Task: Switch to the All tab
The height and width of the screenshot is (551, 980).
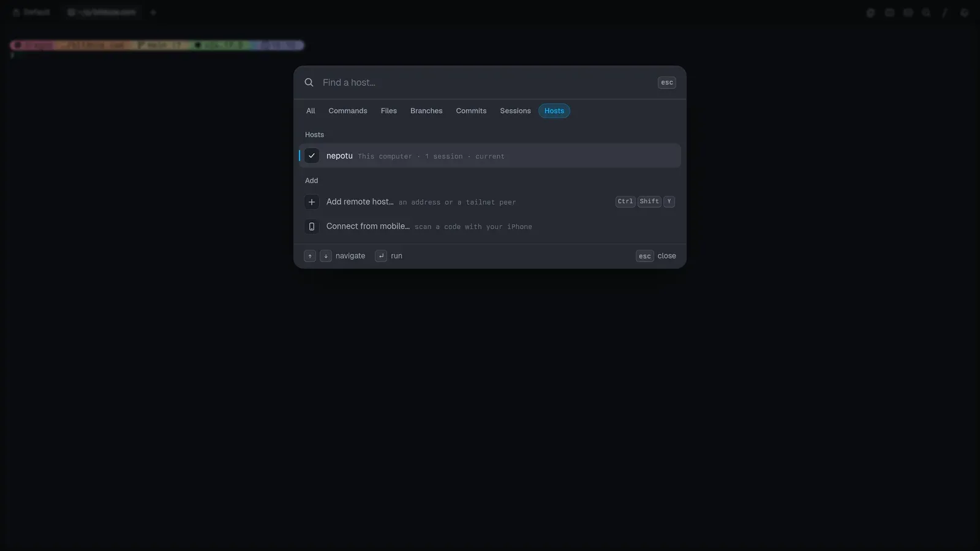Action: 311,111
